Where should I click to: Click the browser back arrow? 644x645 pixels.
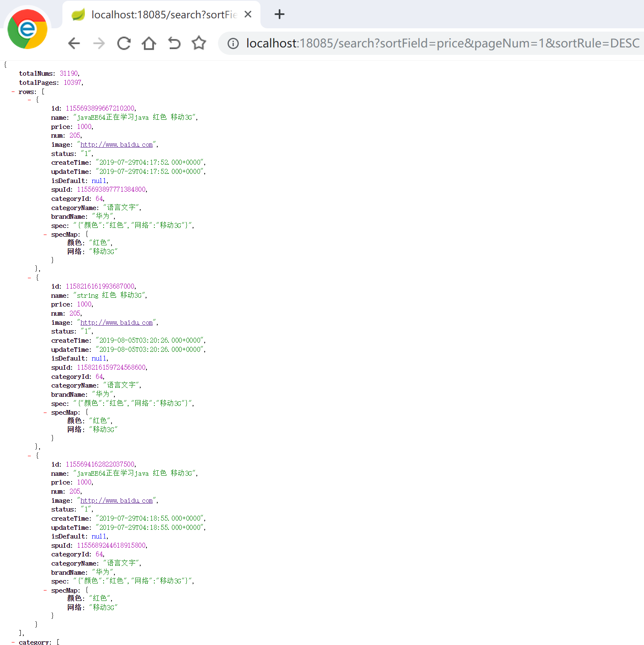(74, 43)
